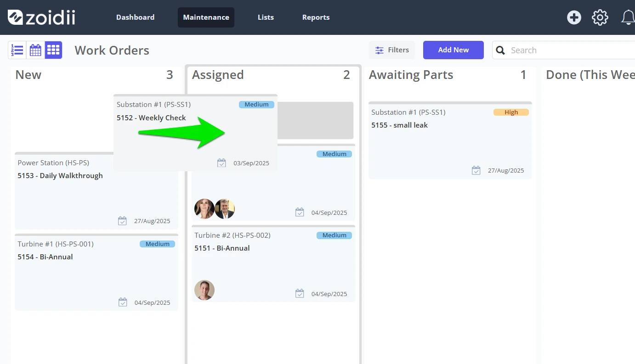The height and width of the screenshot is (364, 635).
Task: Open notifications bell icon
Action: [x=628, y=17]
